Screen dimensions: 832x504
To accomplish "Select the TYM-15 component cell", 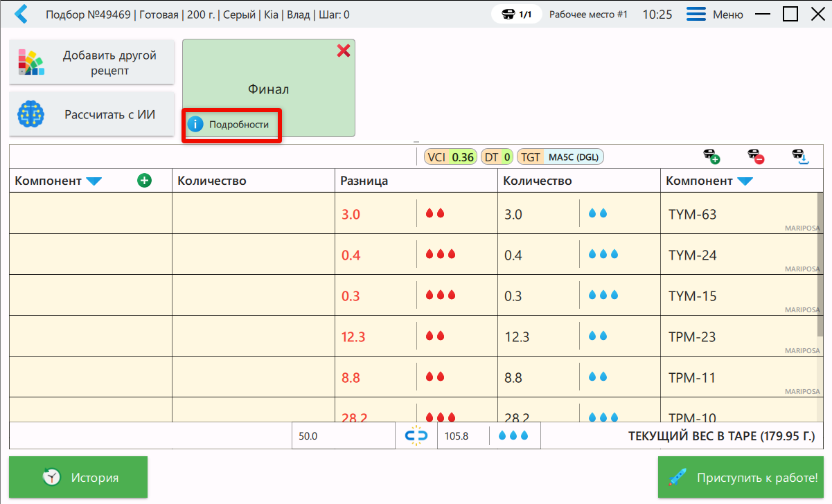I will pyautogui.click(x=738, y=296).
